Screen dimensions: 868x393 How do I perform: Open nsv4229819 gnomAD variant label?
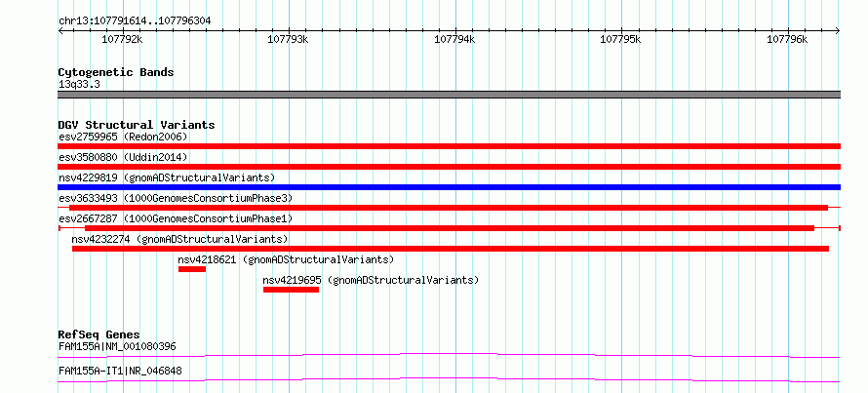point(167,177)
